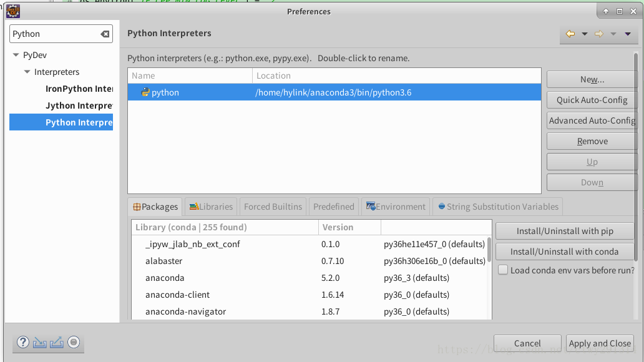Screen dimensions: 644x362
Task: Open String Substitution Variables tab
Action: pos(498,207)
